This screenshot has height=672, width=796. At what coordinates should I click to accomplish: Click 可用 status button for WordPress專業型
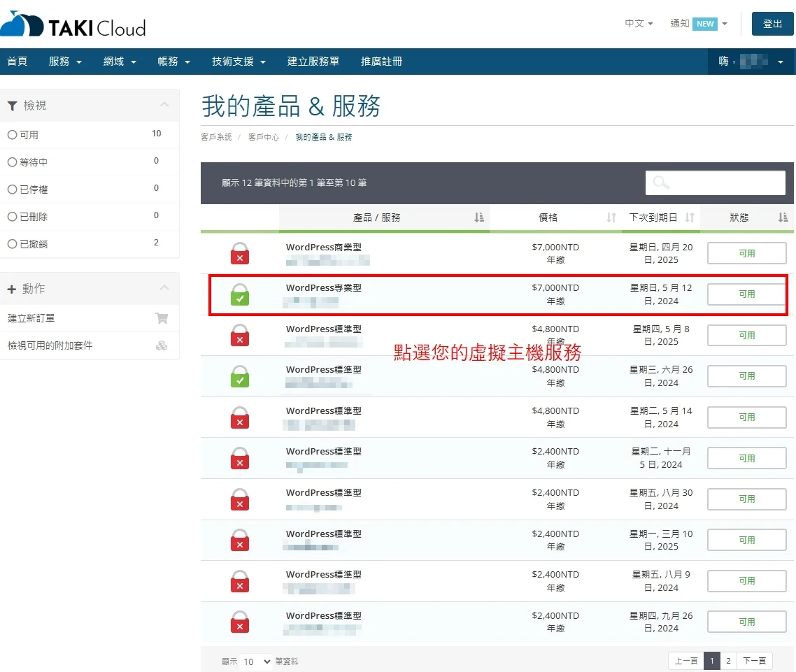pos(747,294)
